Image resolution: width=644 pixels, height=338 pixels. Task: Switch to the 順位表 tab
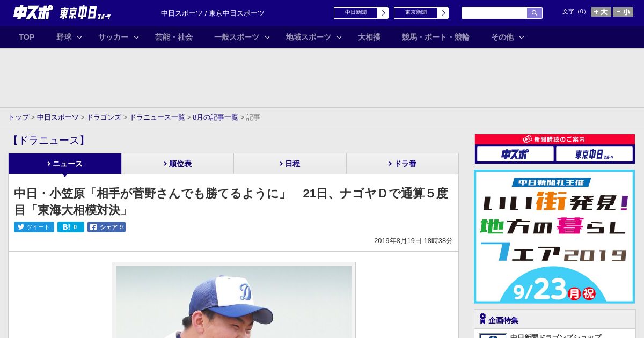pyautogui.click(x=178, y=164)
